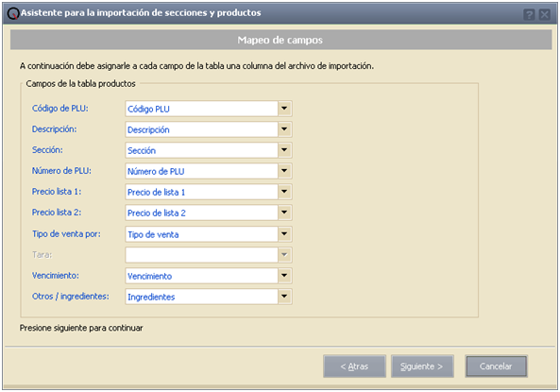Go back with the Atras button
The height and width of the screenshot is (392, 560).
point(354,366)
